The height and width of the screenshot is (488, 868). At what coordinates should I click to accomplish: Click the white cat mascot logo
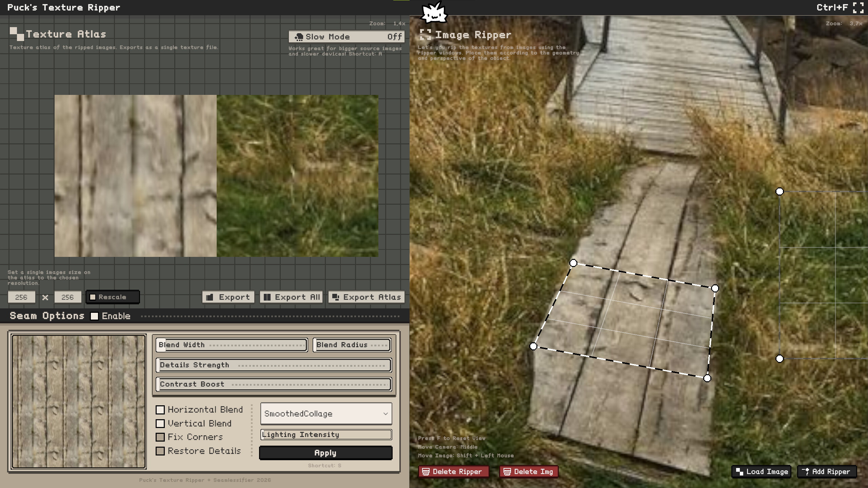point(434,12)
